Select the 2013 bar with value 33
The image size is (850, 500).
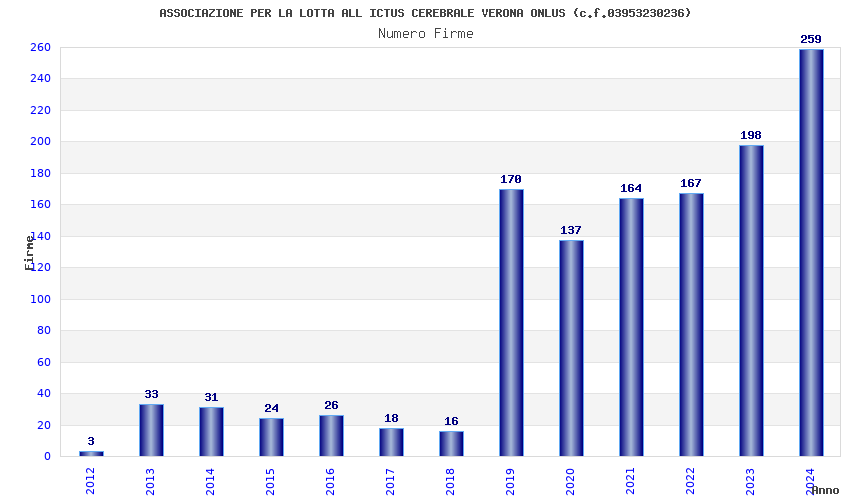click(151, 430)
